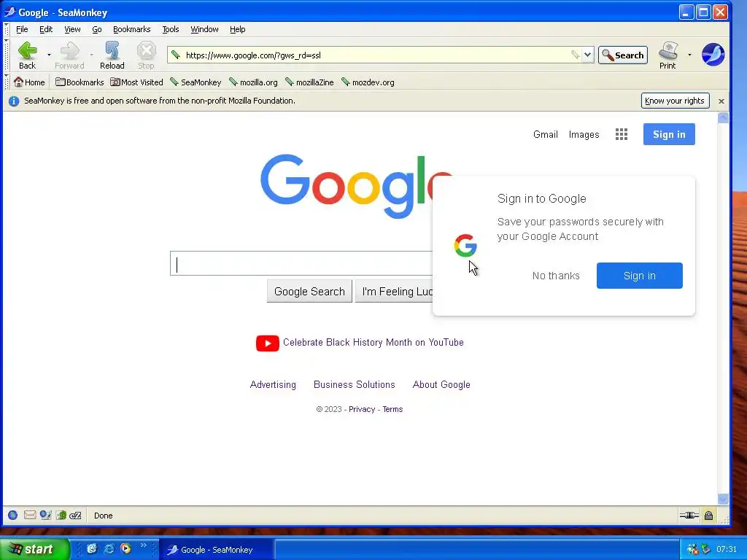Open the File menu
The width and height of the screenshot is (747, 560).
22,29
